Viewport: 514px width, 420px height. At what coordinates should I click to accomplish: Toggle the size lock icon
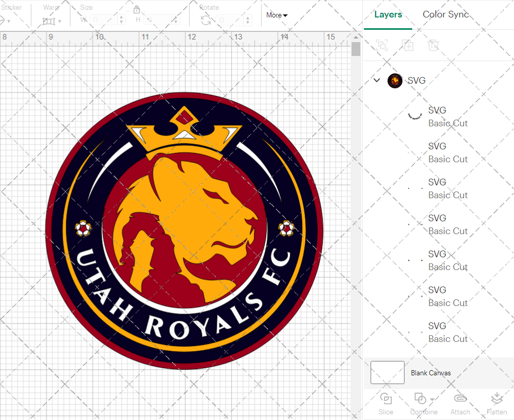(x=137, y=9)
